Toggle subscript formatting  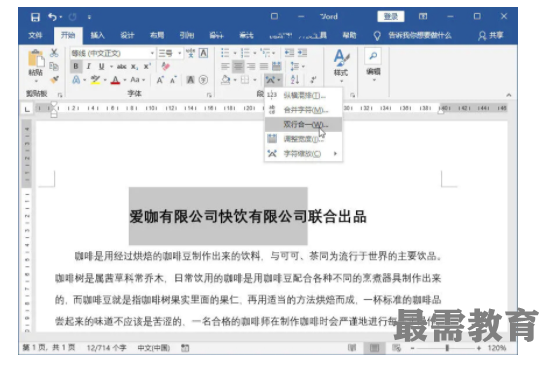coord(134,67)
